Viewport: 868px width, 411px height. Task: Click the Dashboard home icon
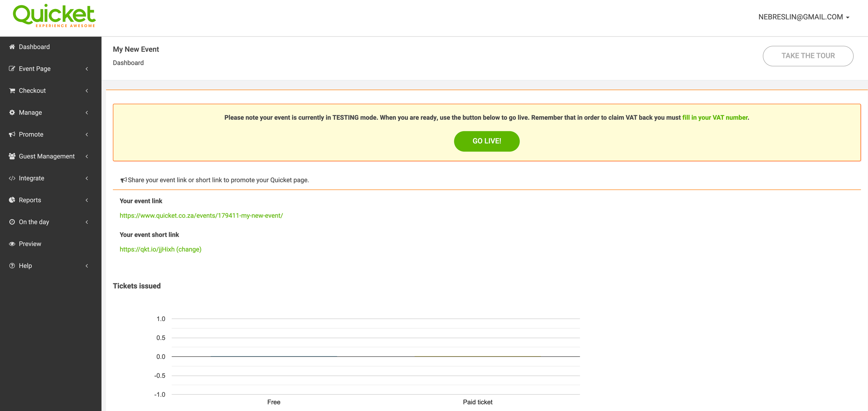click(12, 47)
